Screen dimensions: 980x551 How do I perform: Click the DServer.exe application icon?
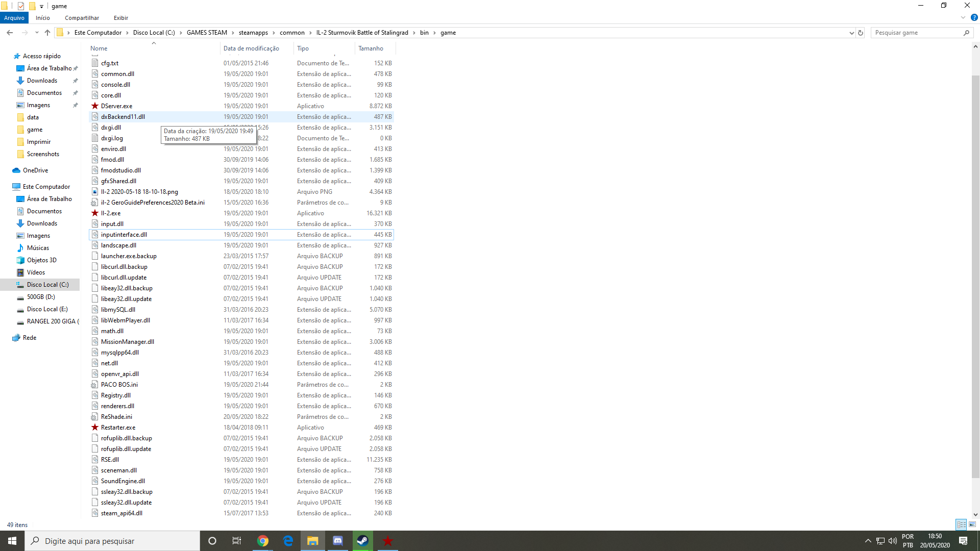tap(95, 106)
